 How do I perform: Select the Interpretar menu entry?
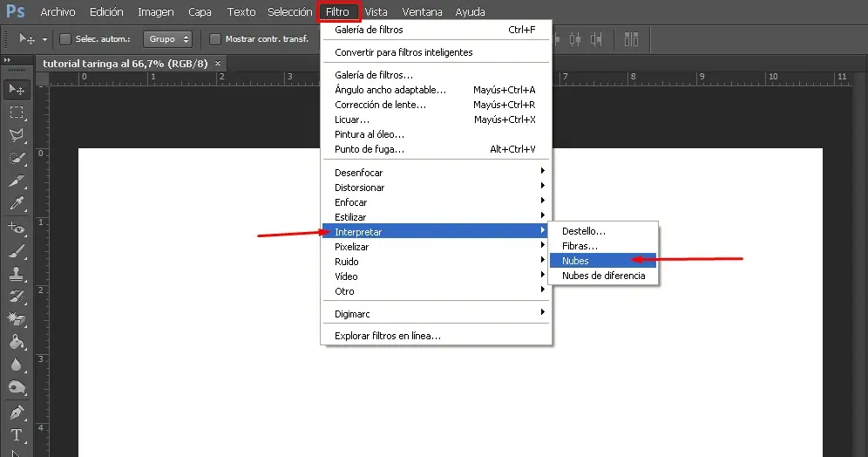click(437, 231)
